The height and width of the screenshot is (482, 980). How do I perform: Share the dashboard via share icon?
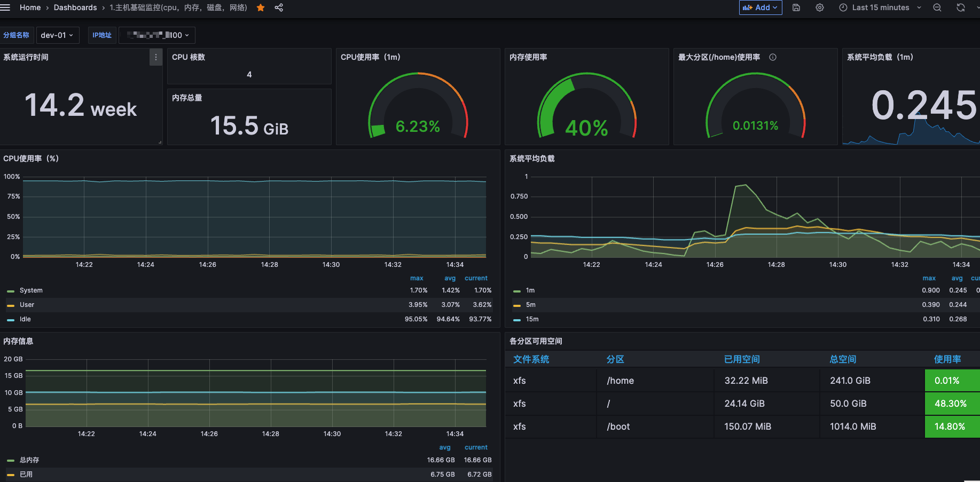pyautogui.click(x=279, y=7)
